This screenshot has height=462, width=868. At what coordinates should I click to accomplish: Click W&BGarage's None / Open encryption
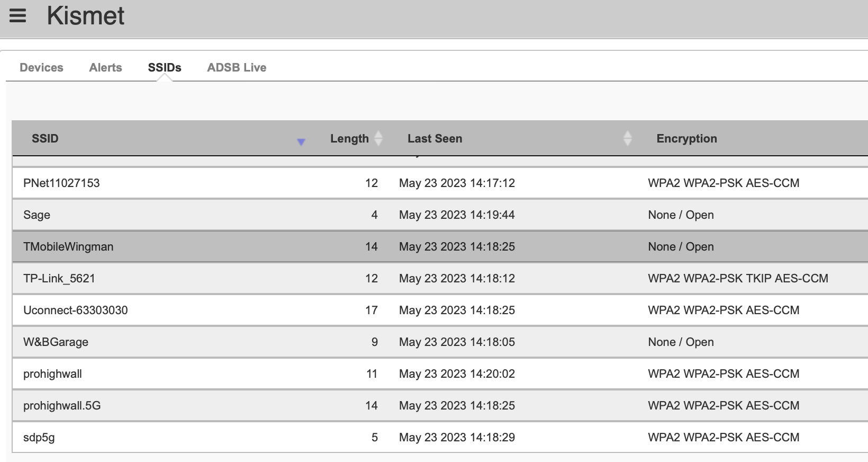(x=681, y=342)
